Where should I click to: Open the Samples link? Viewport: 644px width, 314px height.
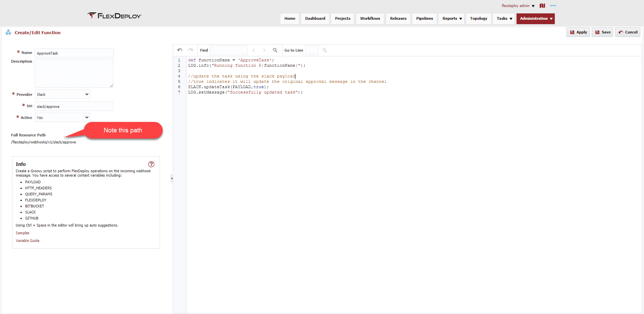tap(22, 233)
